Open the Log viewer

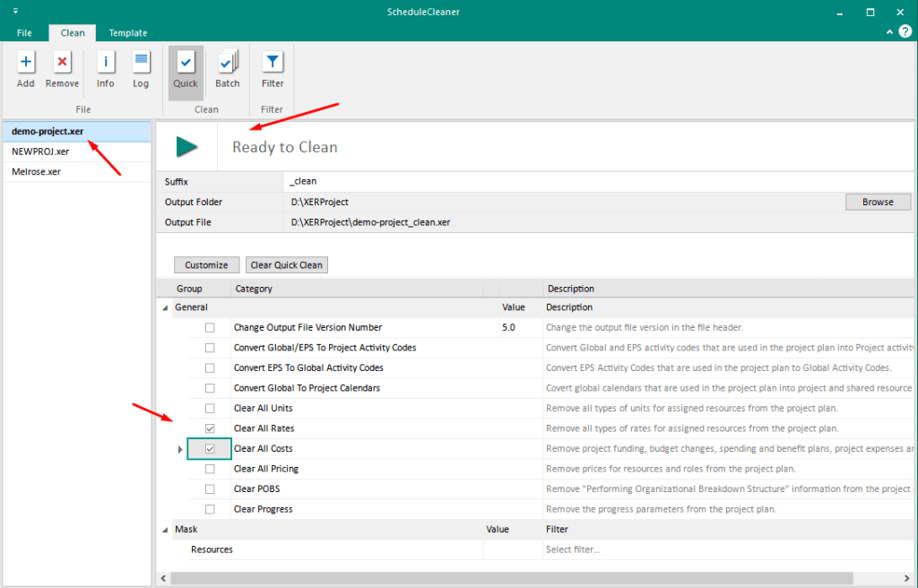pyautogui.click(x=141, y=65)
